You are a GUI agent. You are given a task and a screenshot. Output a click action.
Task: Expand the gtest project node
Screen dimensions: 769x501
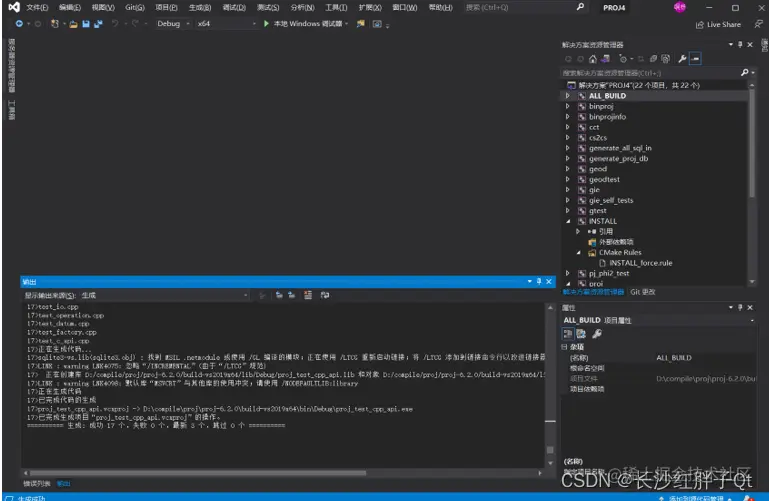tap(568, 211)
